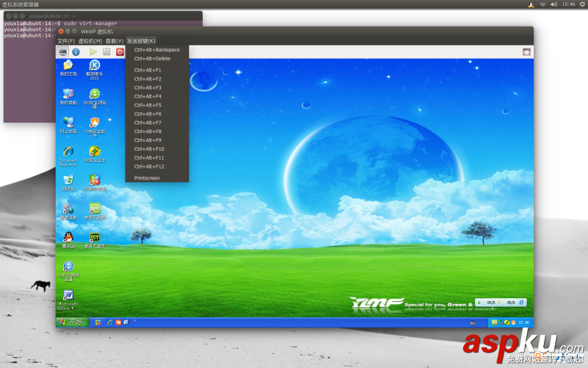Click Ubuntu top panel Wi-Fi icon
Image resolution: width=588 pixels, height=368 pixels.
coord(542,4)
